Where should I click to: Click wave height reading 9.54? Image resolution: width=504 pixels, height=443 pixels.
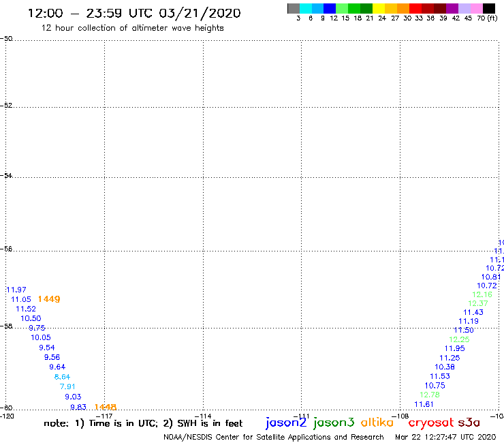coord(46,348)
